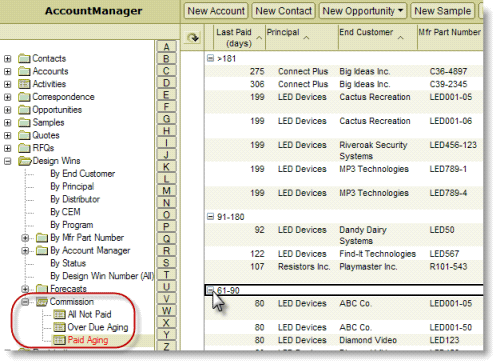Open the By Distributor view
The height and width of the screenshot is (363, 496).
coord(75,199)
